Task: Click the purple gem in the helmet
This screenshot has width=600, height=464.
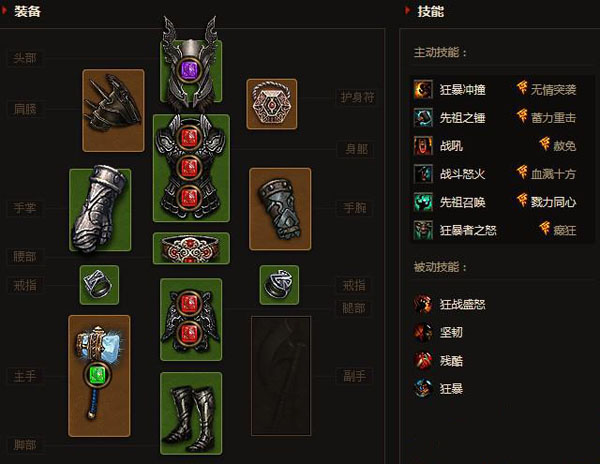Action: point(190,70)
